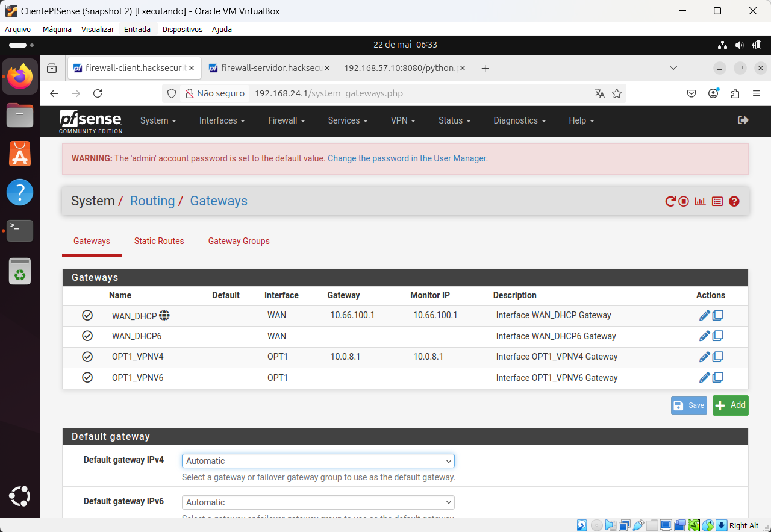Follow the Change the password link

(408, 158)
